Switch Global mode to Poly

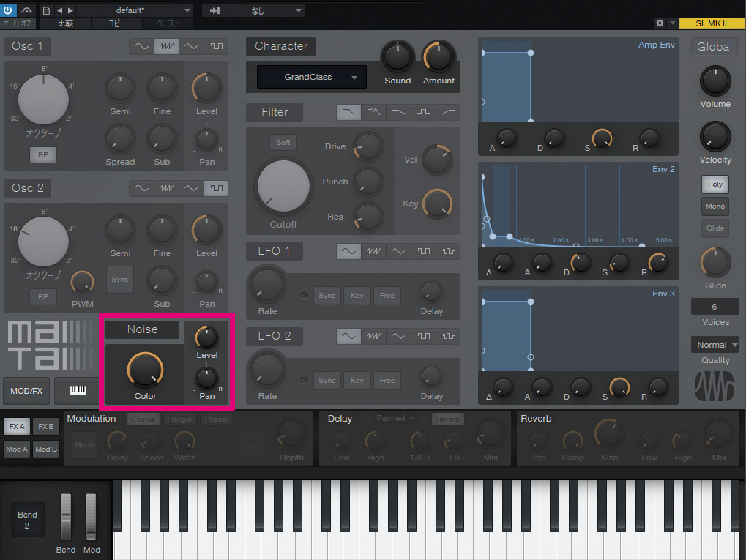tap(715, 184)
